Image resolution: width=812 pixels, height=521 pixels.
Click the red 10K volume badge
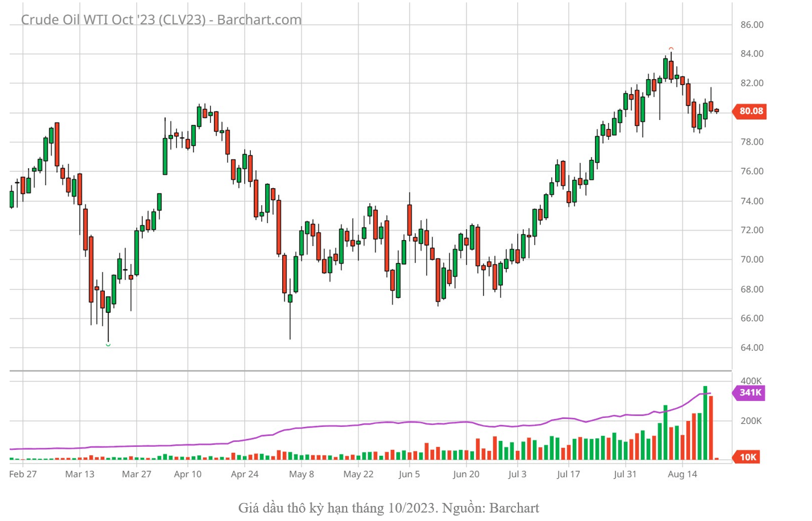(747, 457)
